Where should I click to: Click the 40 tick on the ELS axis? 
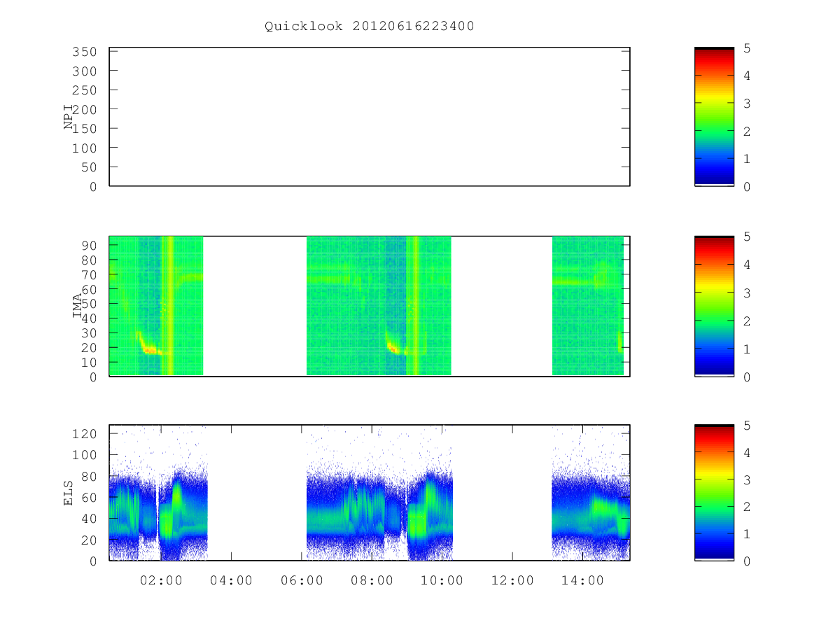(x=88, y=519)
